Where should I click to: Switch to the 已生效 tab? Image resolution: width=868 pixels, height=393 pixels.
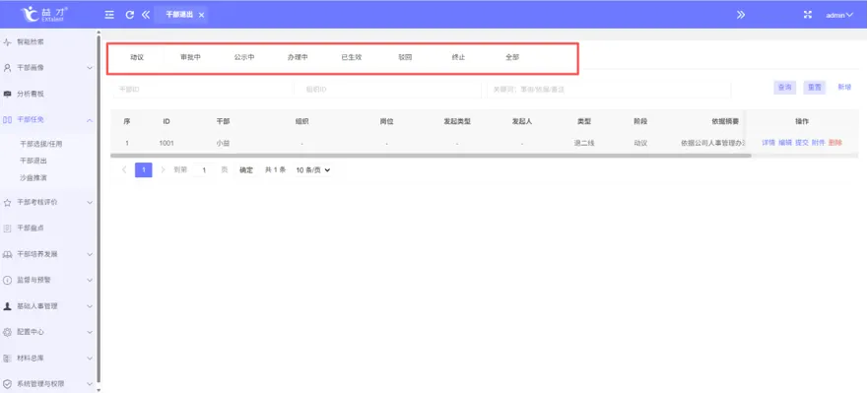(x=352, y=57)
